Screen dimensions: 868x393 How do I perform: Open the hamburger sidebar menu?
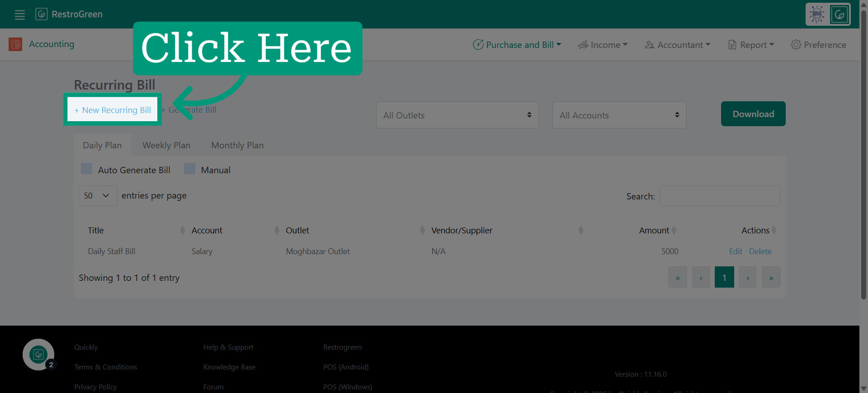click(20, 14)
